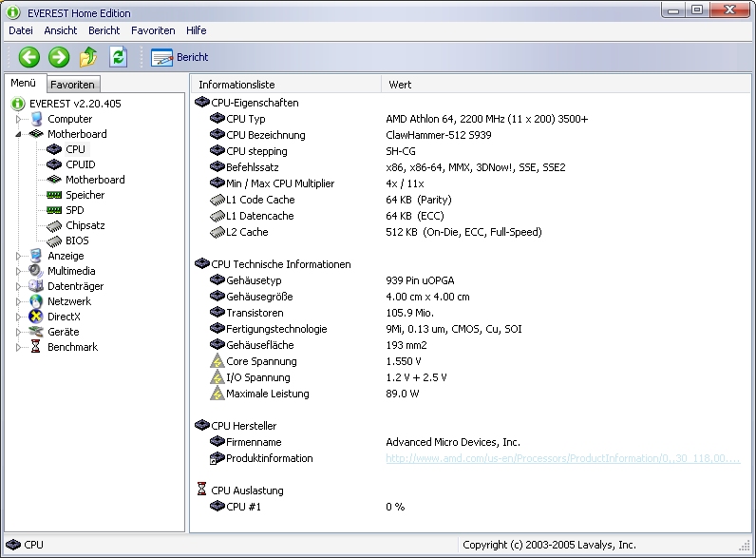Screen dimensions: 756x558
Task: Click the CPU Auslastung hourglass icon
Action: 202,489
